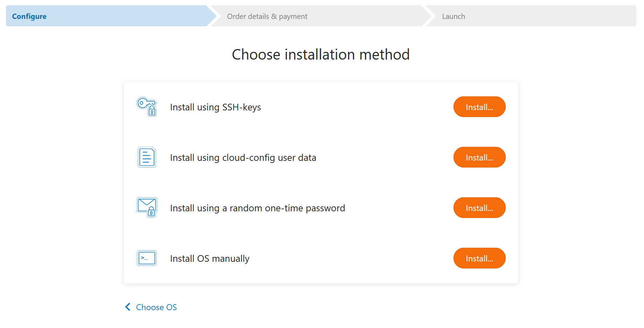Image resolution: width=644 pixels, height=328 pixels.
Task: Click 'Install using a random one-time password' text
Action: click(257, 208)
